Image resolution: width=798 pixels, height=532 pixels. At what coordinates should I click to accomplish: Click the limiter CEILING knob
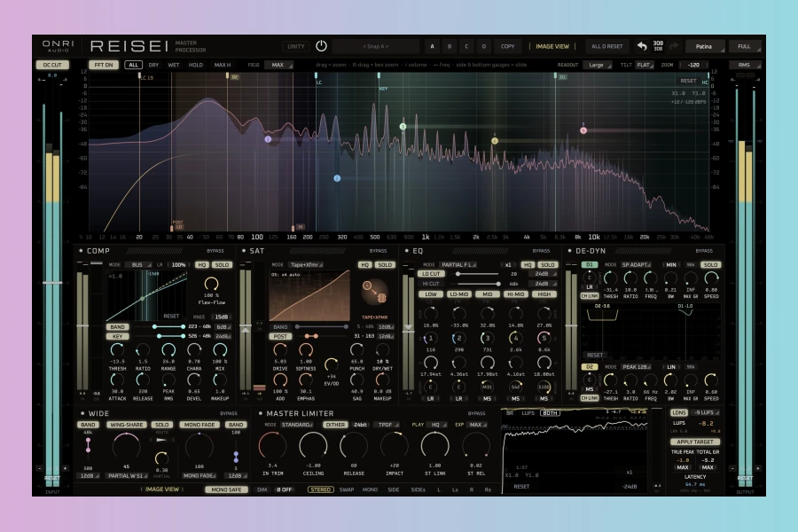coord(313,445)
